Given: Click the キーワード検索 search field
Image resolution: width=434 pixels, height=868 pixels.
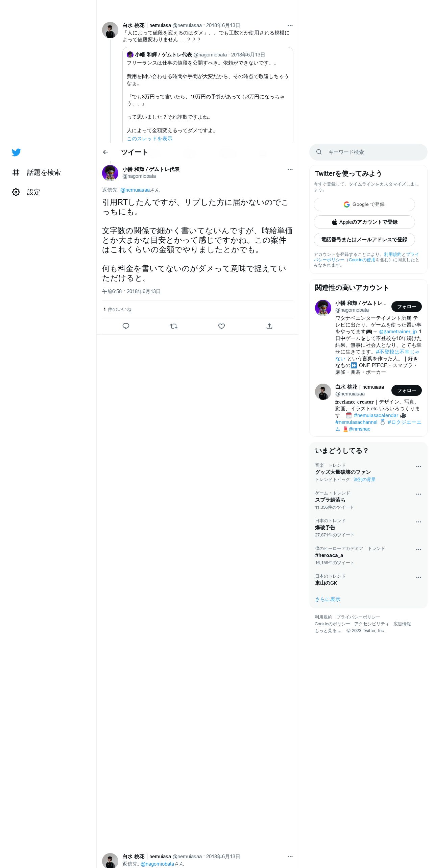Looking at the screenshot, I should (x=368, y=152).
